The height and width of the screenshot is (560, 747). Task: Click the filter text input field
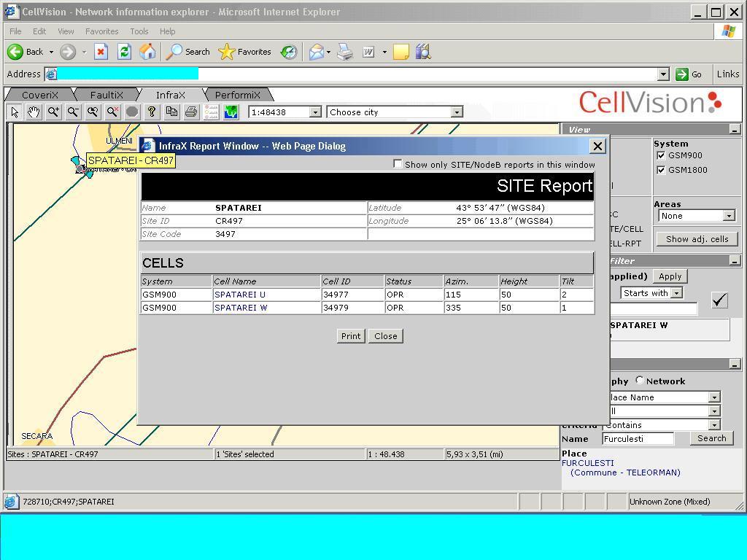(x=654, y=309)
